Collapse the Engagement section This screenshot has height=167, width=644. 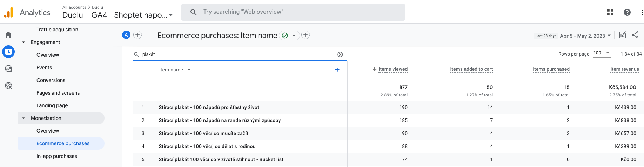(x=24, y=42)
